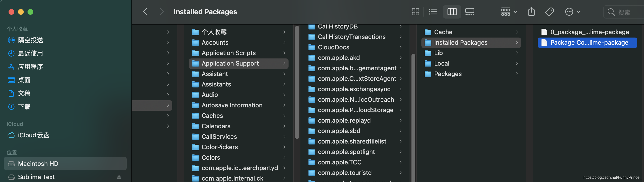Viewport: 644px width, 182px height.
Task: Select the Application Support folder
Action: (238, 63)
